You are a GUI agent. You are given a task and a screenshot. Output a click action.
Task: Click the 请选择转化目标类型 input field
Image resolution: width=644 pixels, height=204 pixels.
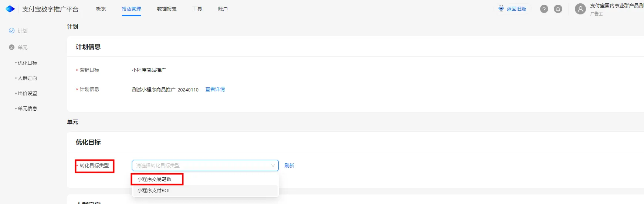(x=205, y=165)
